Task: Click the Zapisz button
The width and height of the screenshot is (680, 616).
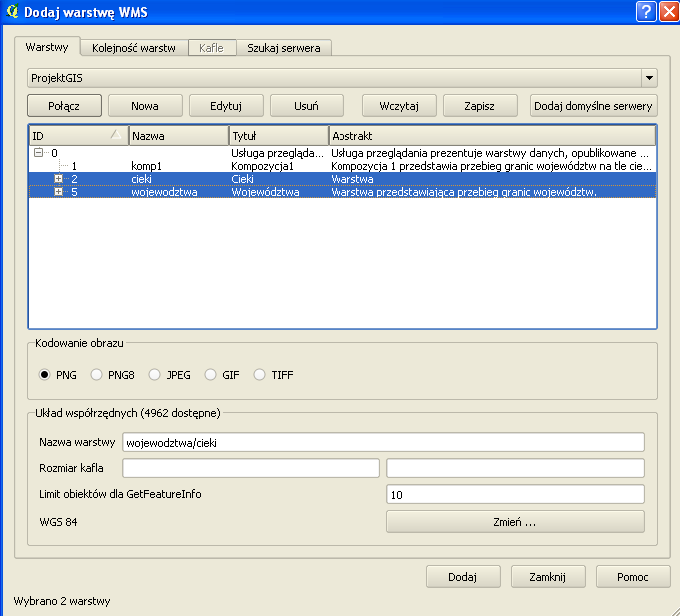Action: coord(480,106)
